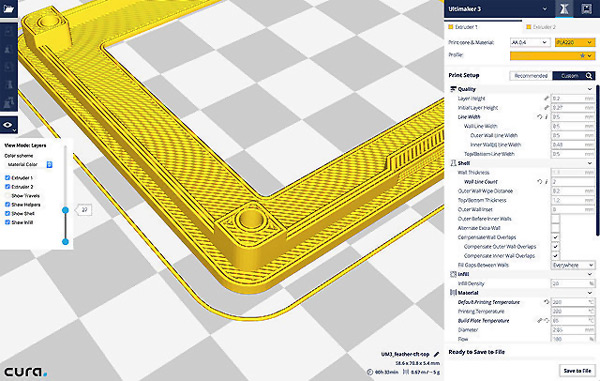Collapse the Infill settings section
The width and height of the screenshot is (600, 381).
(589, 274)
